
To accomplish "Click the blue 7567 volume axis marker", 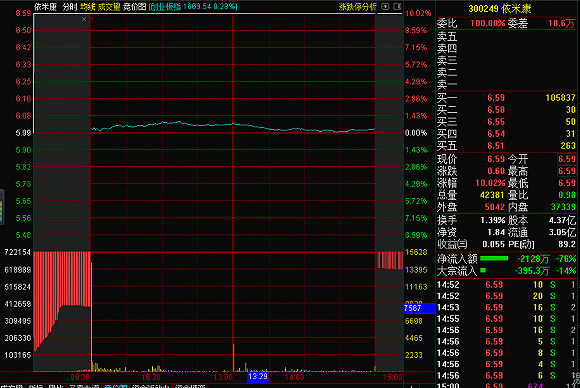I will 419,308.
